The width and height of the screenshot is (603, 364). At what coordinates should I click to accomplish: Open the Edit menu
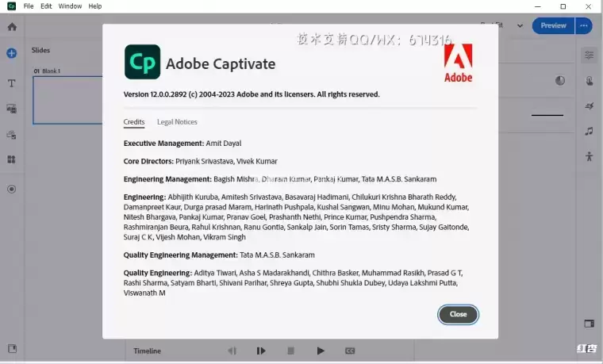tap(46, 6)
